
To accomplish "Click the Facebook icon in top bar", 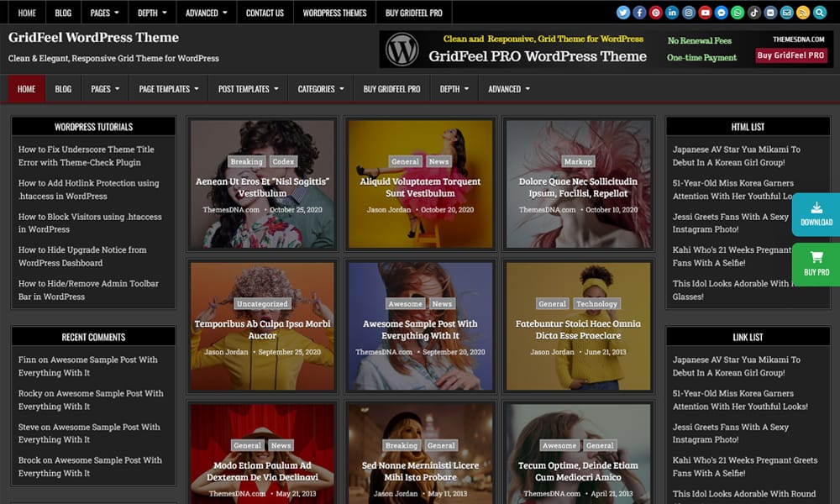I will coord(639,13).
